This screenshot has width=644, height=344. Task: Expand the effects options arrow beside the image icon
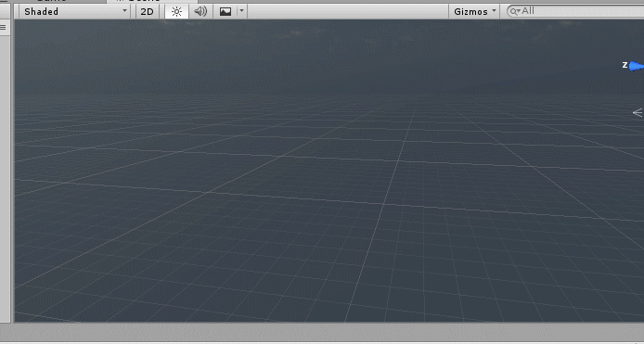coord(241,11)
